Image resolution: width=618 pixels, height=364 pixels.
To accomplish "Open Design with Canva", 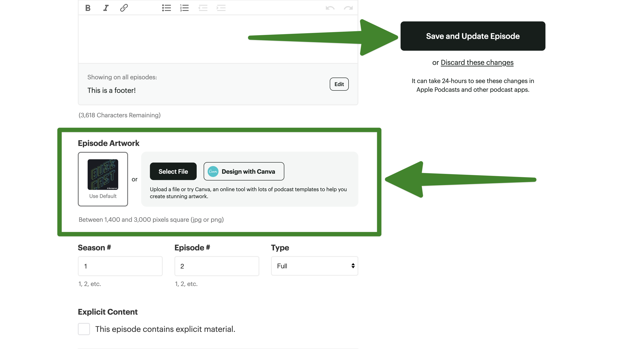I will point(244,172).
